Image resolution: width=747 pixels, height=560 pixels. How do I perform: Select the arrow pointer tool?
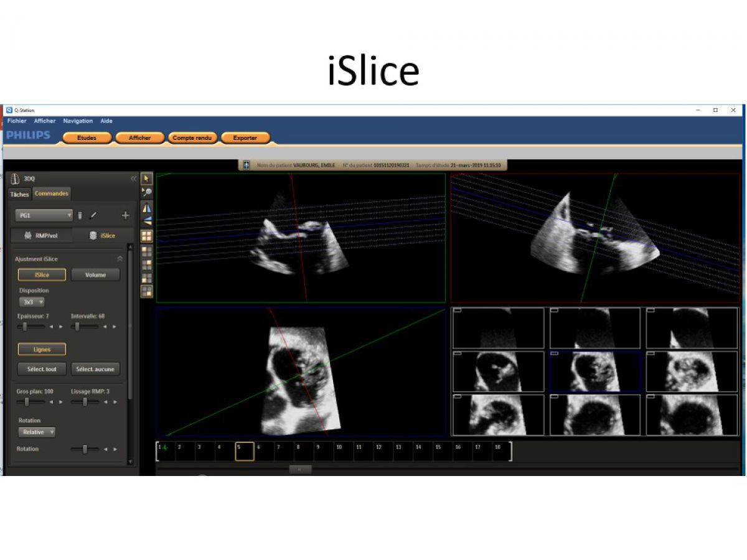pos(147,179)
